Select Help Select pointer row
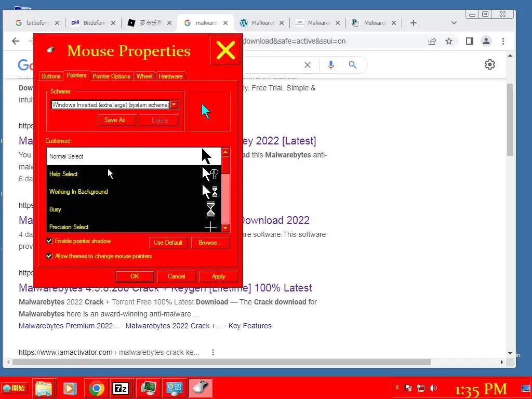This screenshot has width=532, height=399. click(x=134, y=174)
